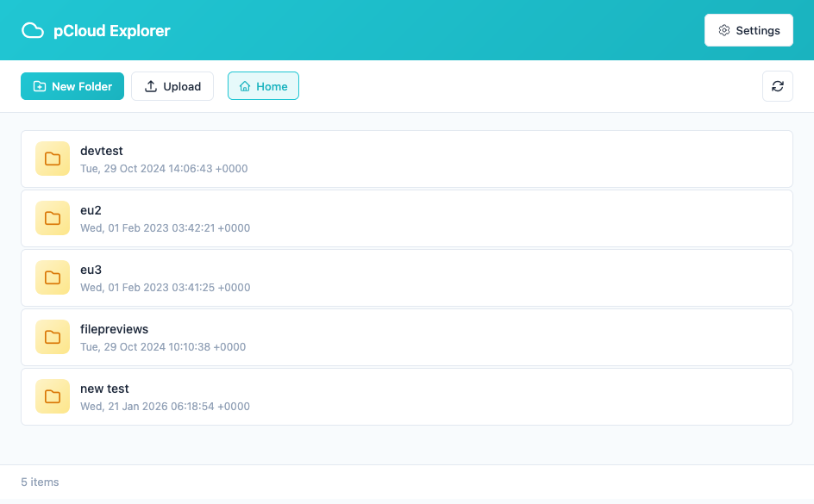Click the house icon on Home button

point(245,86)
